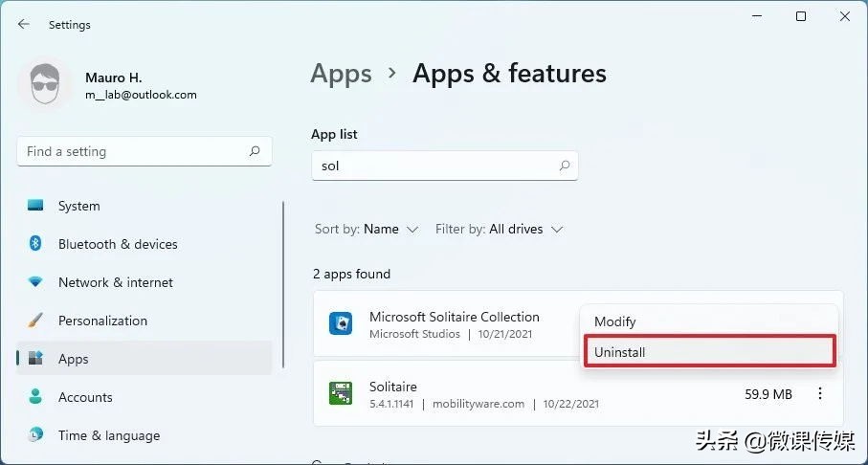Viewport: 868px width, 465px height.
Task: Click the Mauro H. account name
Action: coord(114,77)
